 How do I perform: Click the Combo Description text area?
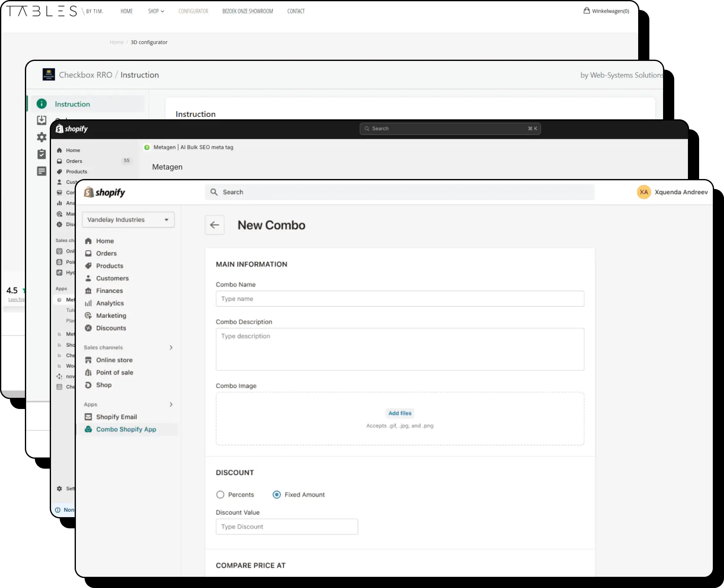tap(400, 349)
